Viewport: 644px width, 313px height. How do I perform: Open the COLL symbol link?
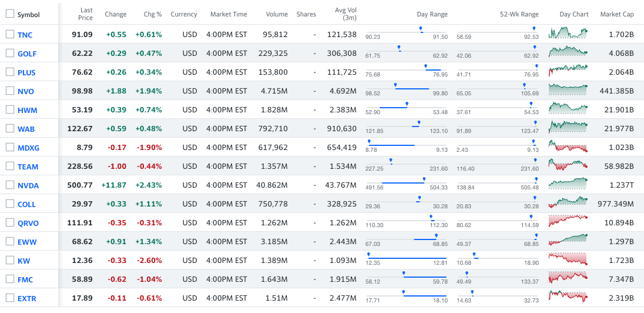pyautogui.click(x=26, y=204)
